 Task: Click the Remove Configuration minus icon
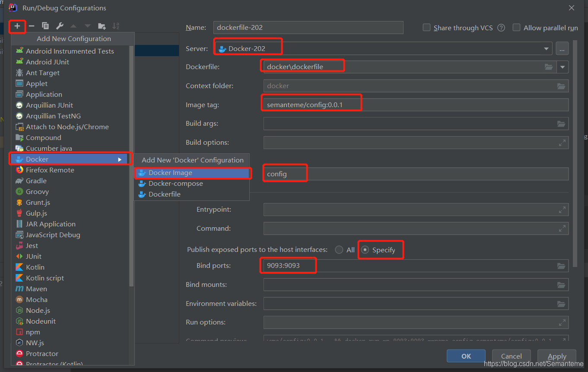(x=32, y=26)
